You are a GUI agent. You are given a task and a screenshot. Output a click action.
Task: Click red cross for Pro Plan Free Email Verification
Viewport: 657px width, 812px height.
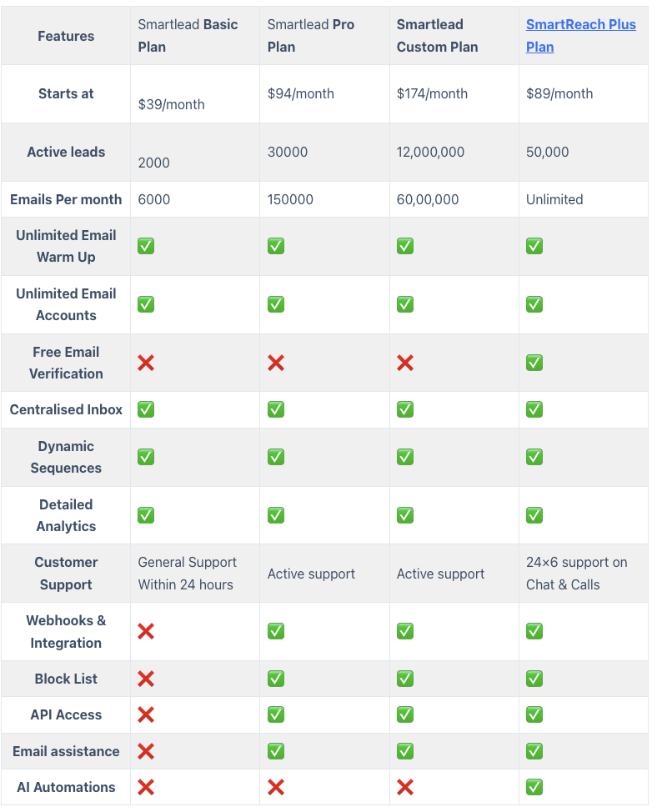(x=276, y=363)
